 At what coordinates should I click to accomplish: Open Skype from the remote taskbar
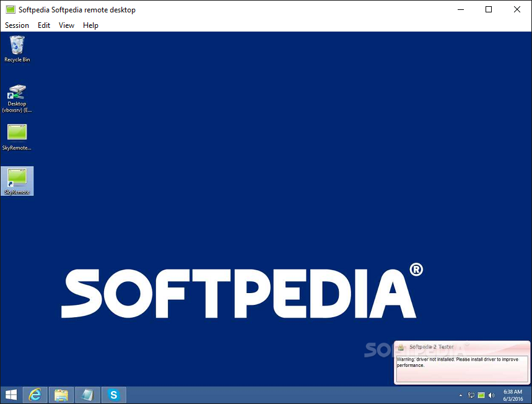tap(114, 395)
